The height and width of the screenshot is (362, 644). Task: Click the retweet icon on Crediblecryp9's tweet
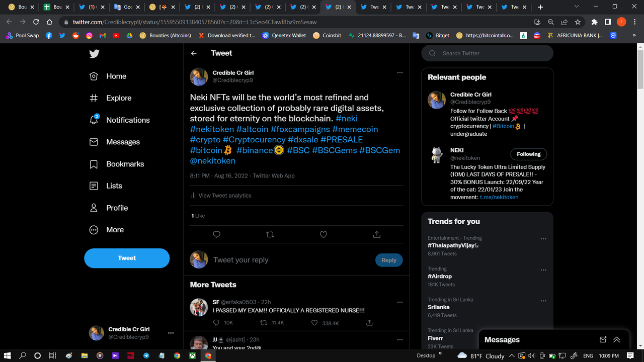[x=270, y=234]
